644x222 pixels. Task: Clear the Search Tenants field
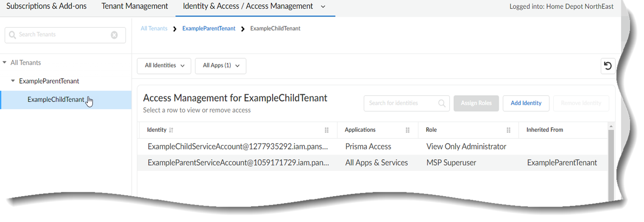click(x=114, y=35)
